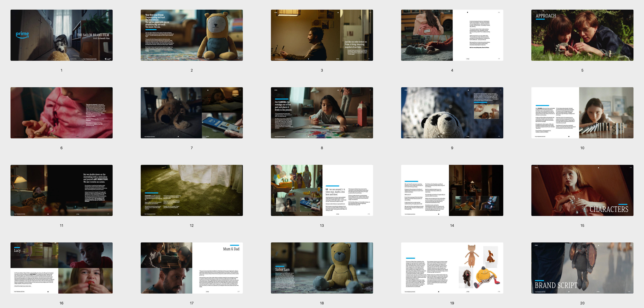Screen dimensions: 644x308
Task: Select slide 19 with four plush toys
Action: (x=452, y=268)
